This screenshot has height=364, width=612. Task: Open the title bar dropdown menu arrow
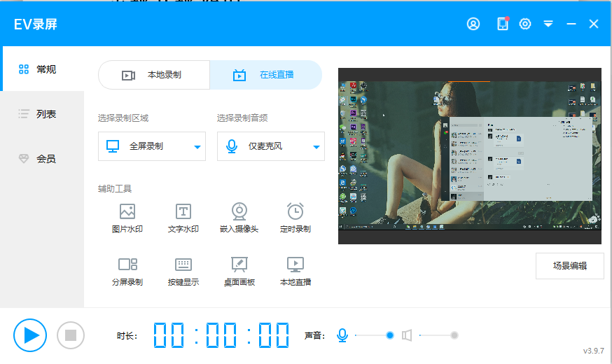[x=548, y=24]
